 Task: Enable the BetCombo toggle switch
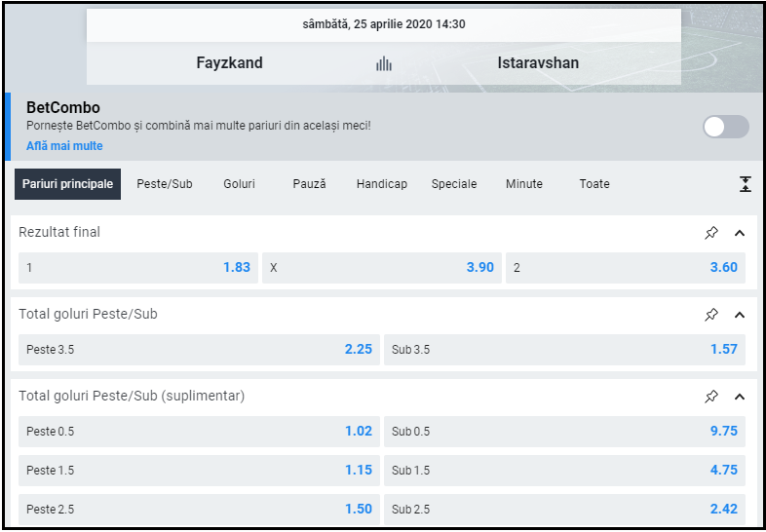726,127
